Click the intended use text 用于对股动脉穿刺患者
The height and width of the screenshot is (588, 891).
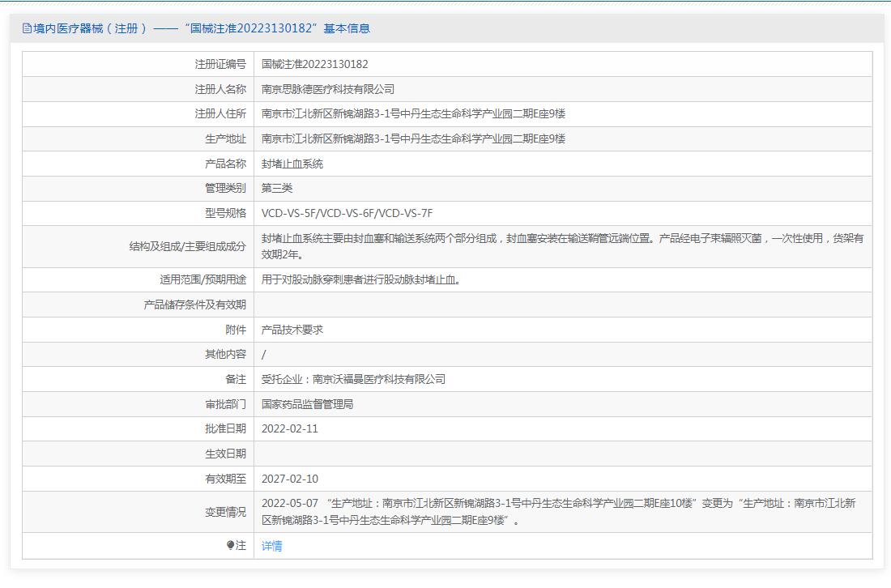click(x=361, y=279)
